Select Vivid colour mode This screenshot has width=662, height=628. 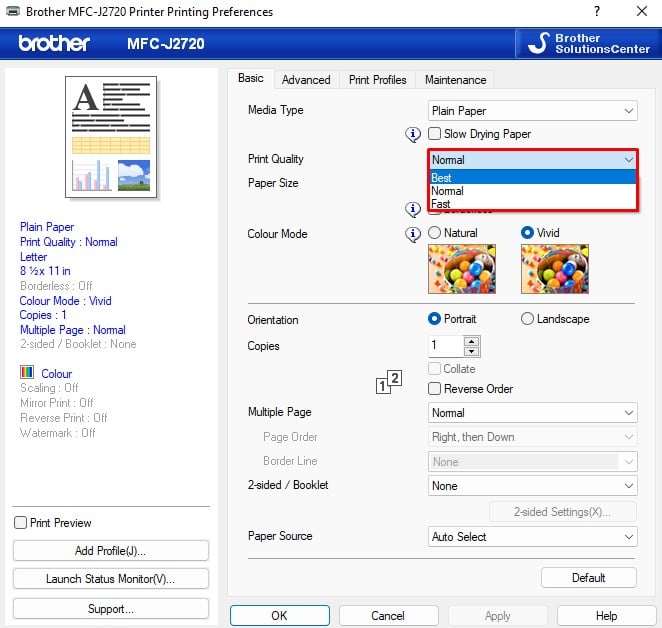coord(527,233)
